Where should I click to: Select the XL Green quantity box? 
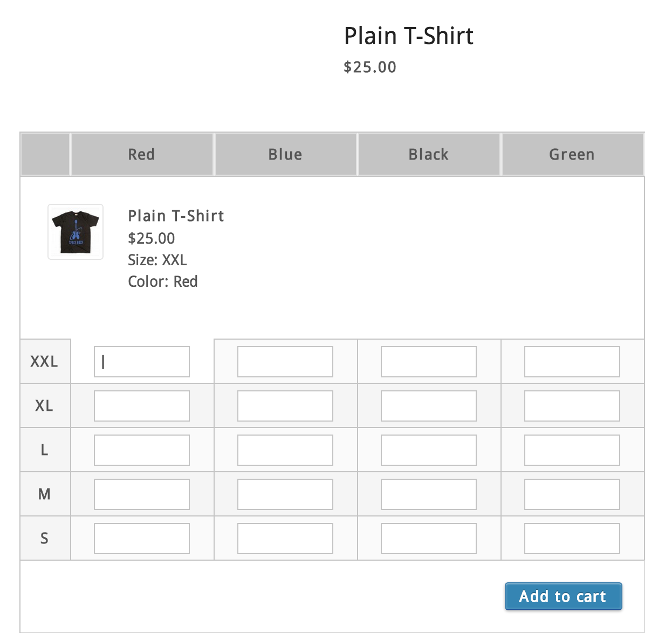[572, 406]
